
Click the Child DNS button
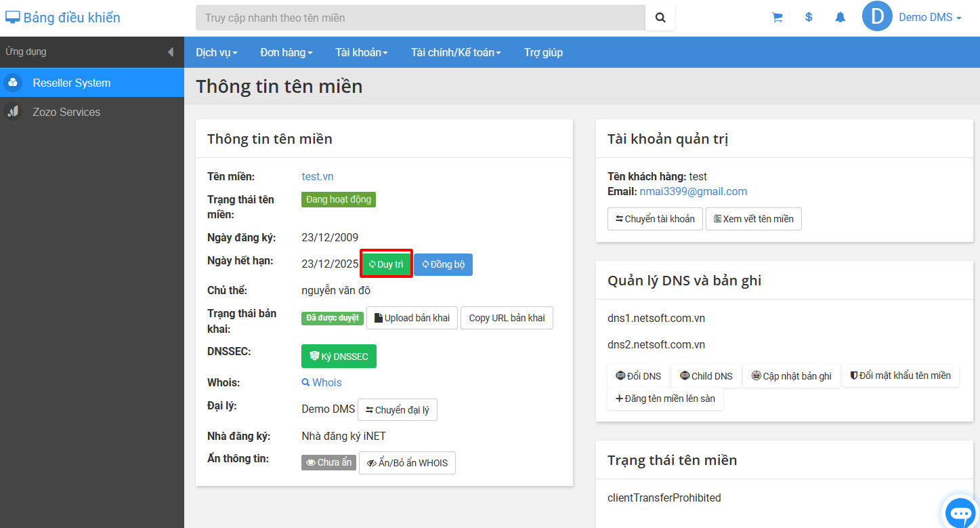tap(706, 375)
